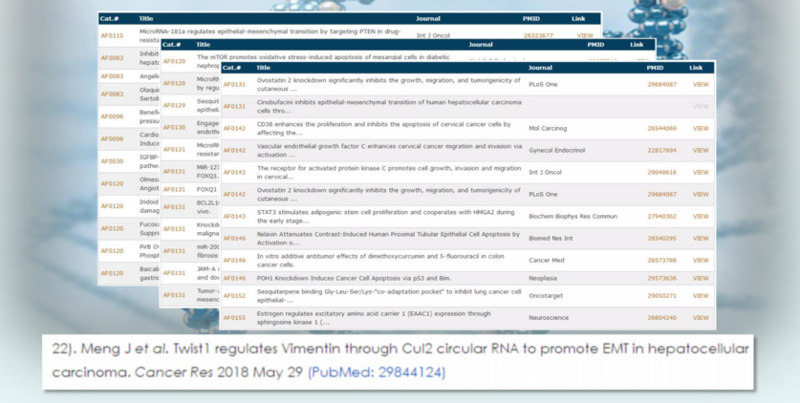800x403 pixels.
Task: Open VIEW link in Neuroscience row
Action: 701,317
